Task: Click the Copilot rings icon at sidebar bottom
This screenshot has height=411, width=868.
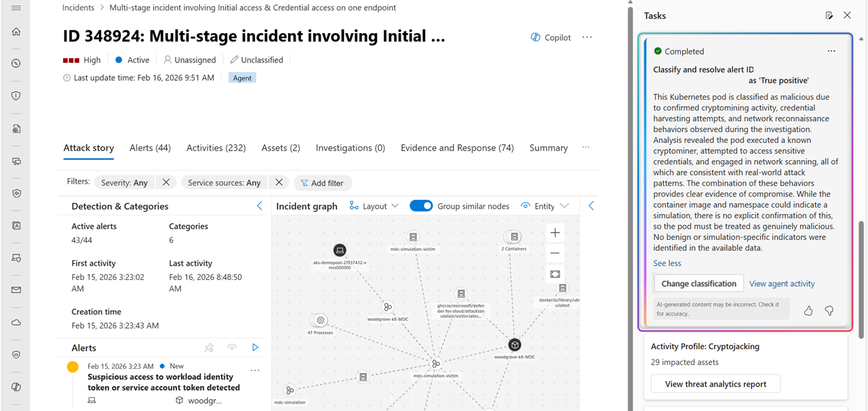Action: 16,387
